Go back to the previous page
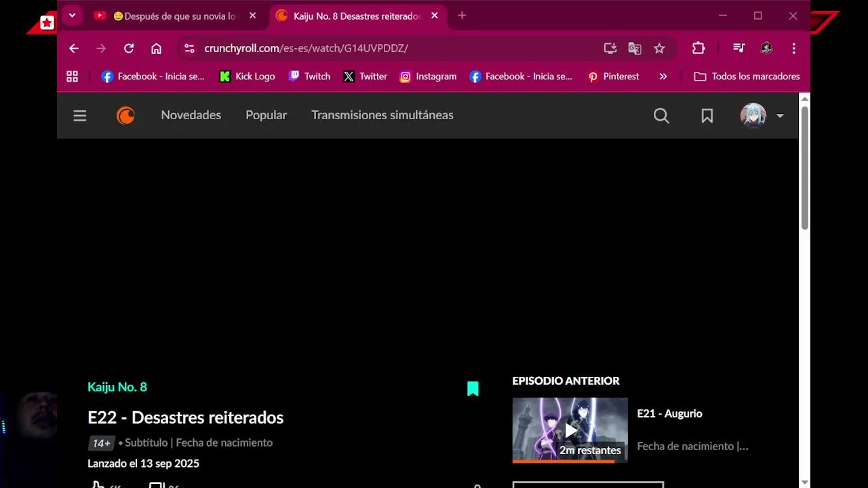The image size is (868, 488). (x=74, y=48)
